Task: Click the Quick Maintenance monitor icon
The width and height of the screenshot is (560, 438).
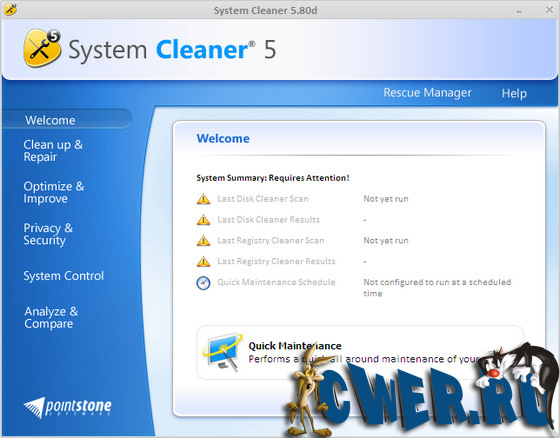Action: (222, 352)
